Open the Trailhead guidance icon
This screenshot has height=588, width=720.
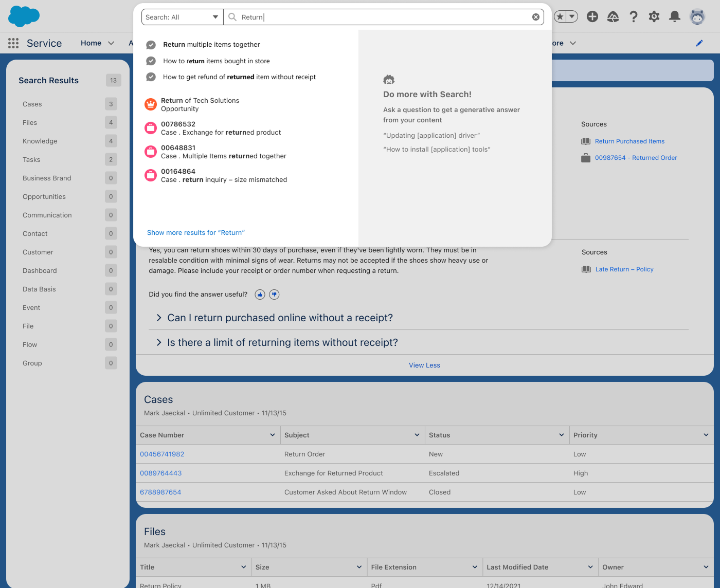tap(613, 17)
